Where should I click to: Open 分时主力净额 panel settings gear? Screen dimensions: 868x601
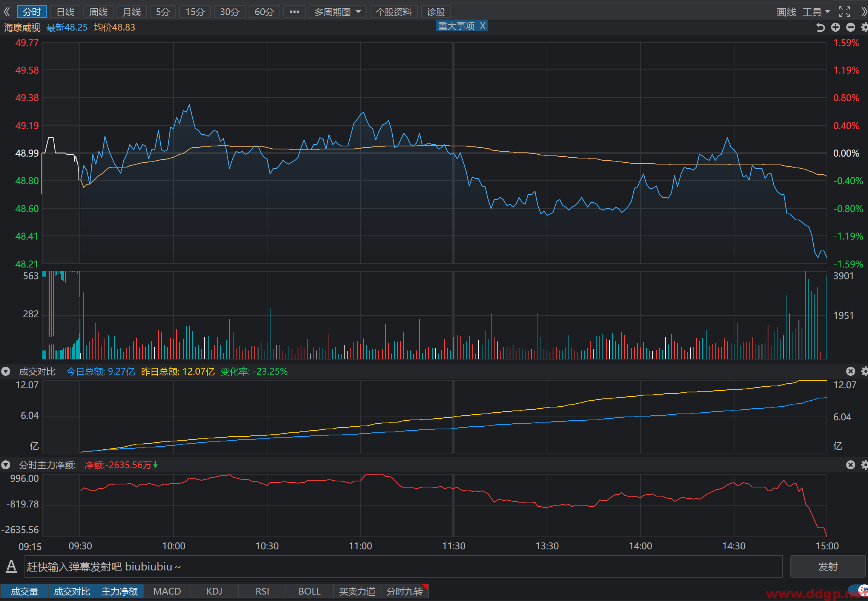(864, 465)
